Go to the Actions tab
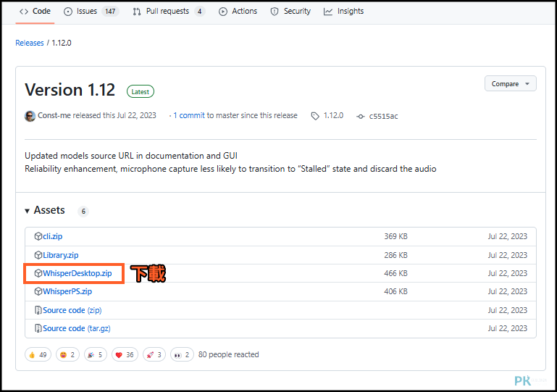 click(238, 12)
